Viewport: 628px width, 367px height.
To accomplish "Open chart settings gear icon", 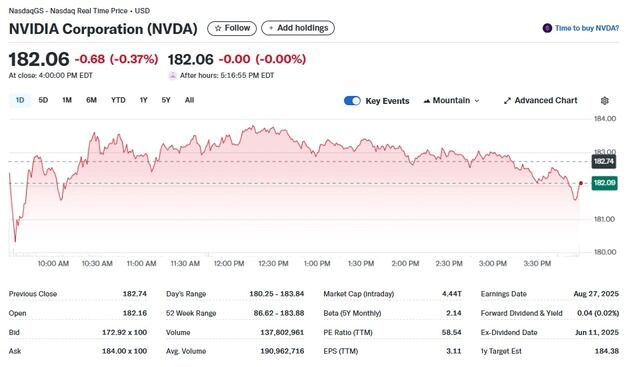I will click(605, 101).
